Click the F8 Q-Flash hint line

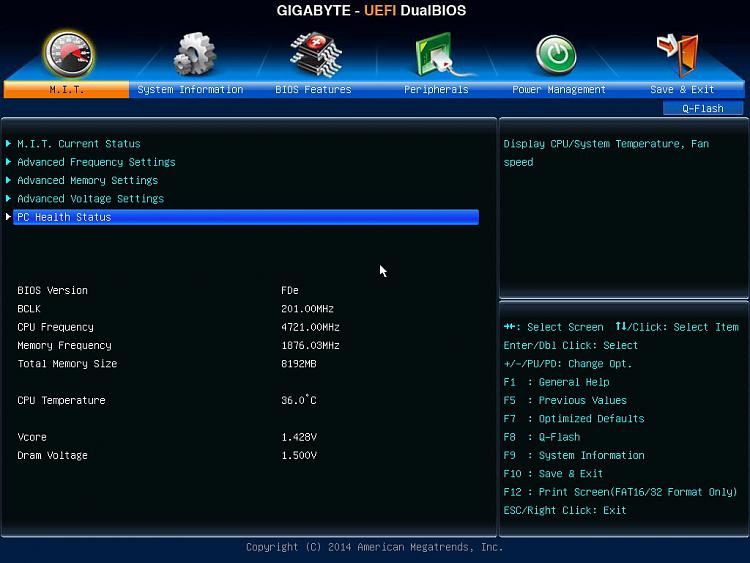(542, 437)
